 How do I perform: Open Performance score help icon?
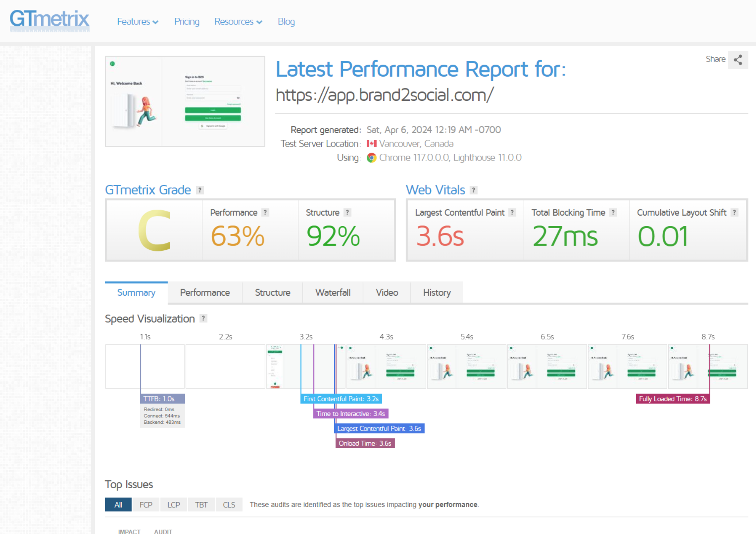point(265,213)
